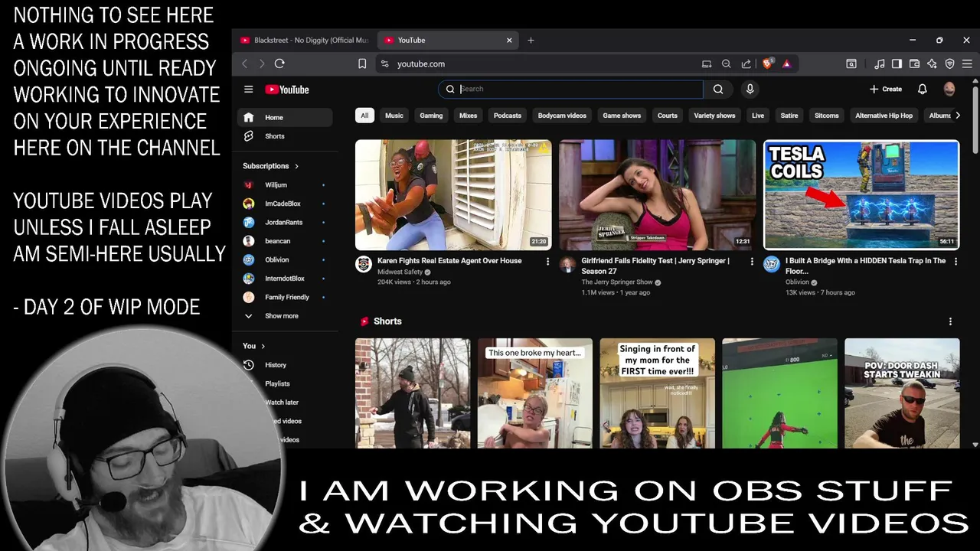The width and height of the screenshot is (980, 551).
Task: Open the Shorts shelf three-dot menu
Action: pyautogui.click(x=950, y=321)
